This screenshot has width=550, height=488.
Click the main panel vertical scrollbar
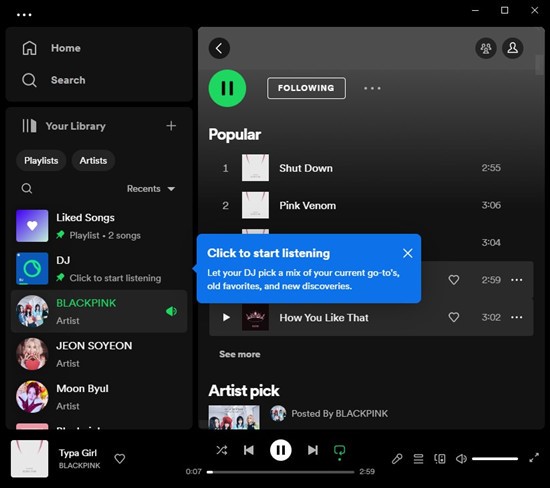click(x=539, y=65)
